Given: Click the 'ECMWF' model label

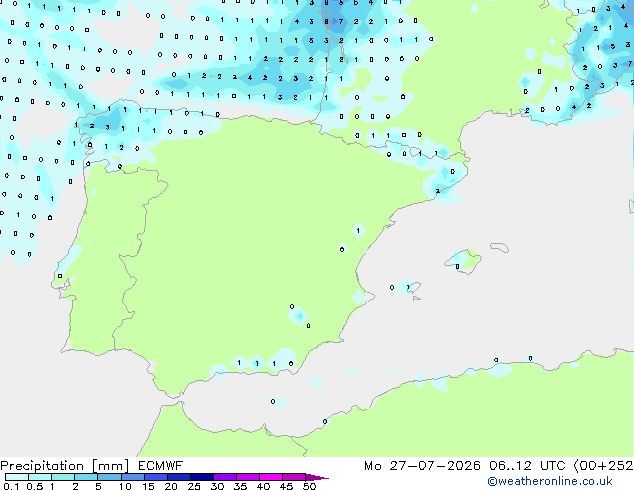Looking at the screenshot, I should (160, 466).
